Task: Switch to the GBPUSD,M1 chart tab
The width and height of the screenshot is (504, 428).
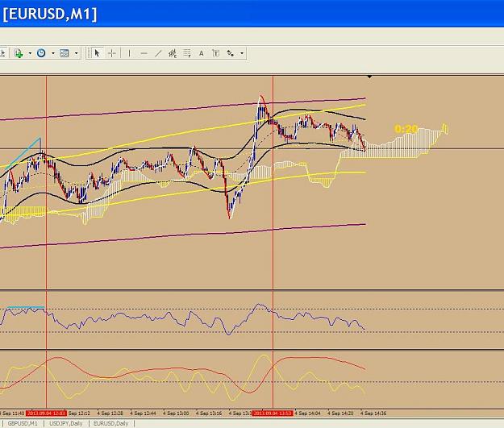Action: pyautogui.click(x=23, y=423)
